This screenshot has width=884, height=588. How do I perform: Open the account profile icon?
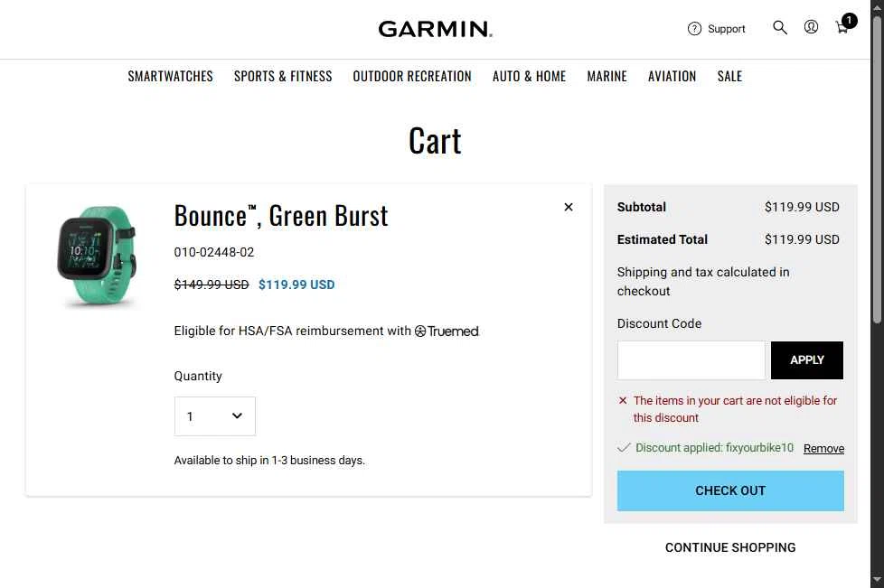[811, 27]
